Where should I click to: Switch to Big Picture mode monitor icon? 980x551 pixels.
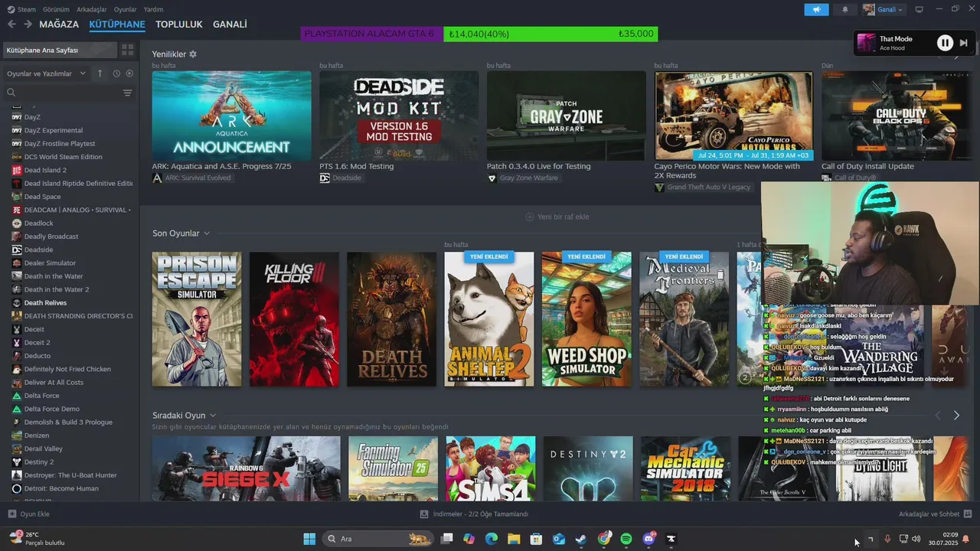pos(919,9)
